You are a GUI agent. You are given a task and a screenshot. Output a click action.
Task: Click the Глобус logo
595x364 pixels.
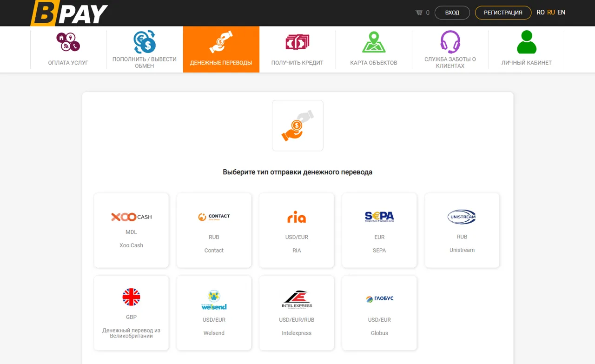pyautogui.click(x=379, y=299)
